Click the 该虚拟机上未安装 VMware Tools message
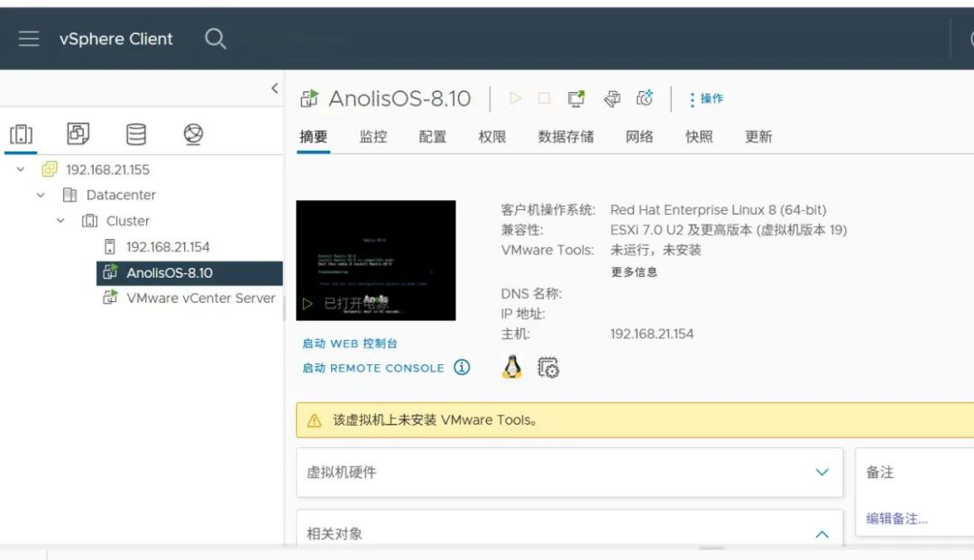 coord(435,420)
